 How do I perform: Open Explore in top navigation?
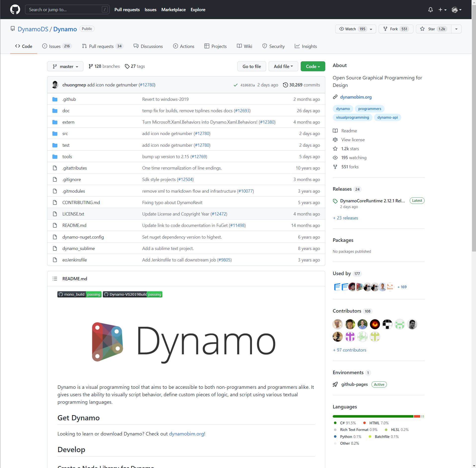pos(198,9)
